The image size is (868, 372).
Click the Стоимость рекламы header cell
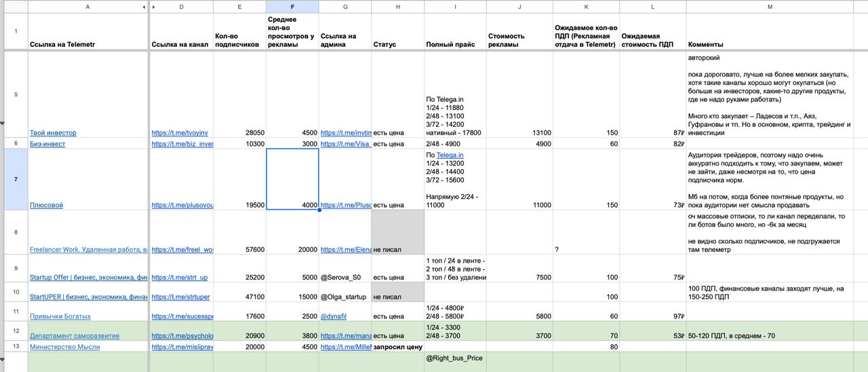coord(519,32)
